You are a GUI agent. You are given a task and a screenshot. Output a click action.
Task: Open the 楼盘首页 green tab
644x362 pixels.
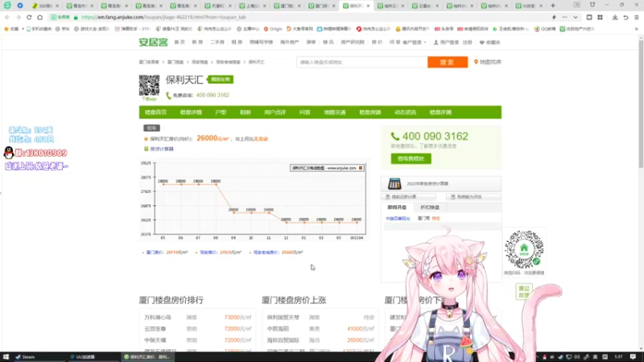(x=155, y=112)
